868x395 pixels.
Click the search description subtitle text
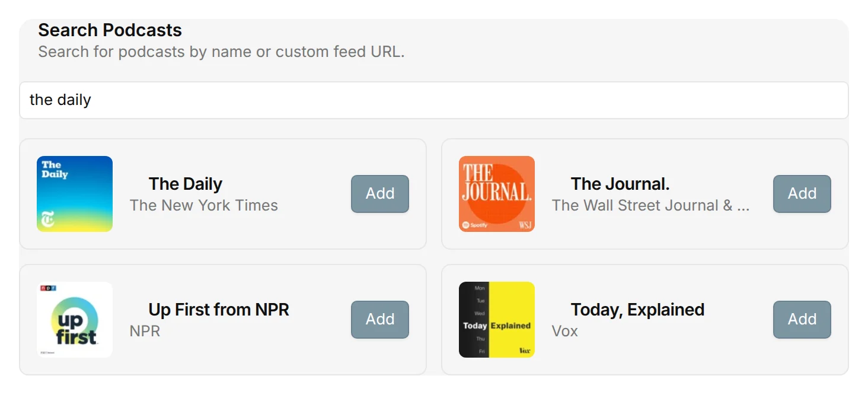coord(221,52)
